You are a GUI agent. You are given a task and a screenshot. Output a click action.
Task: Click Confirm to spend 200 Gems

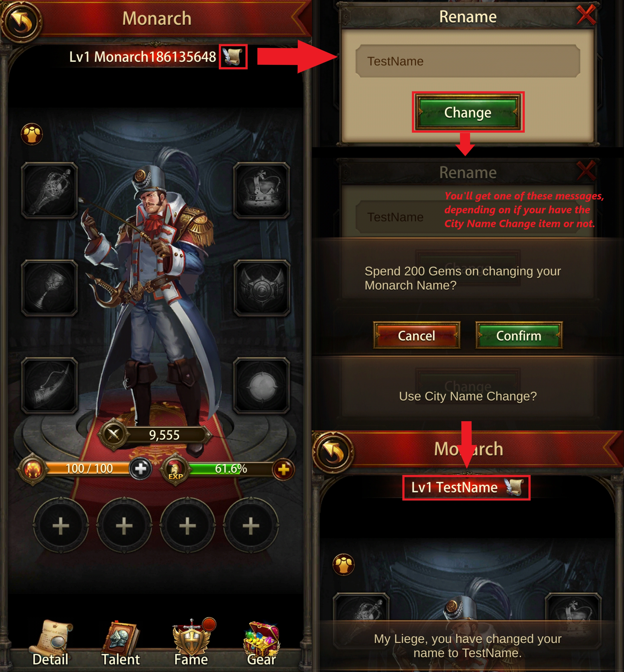click(x=519, y=335)
